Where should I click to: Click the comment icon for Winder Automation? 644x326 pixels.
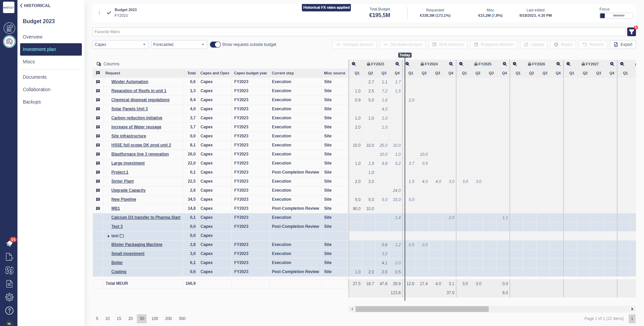point(98,82)
